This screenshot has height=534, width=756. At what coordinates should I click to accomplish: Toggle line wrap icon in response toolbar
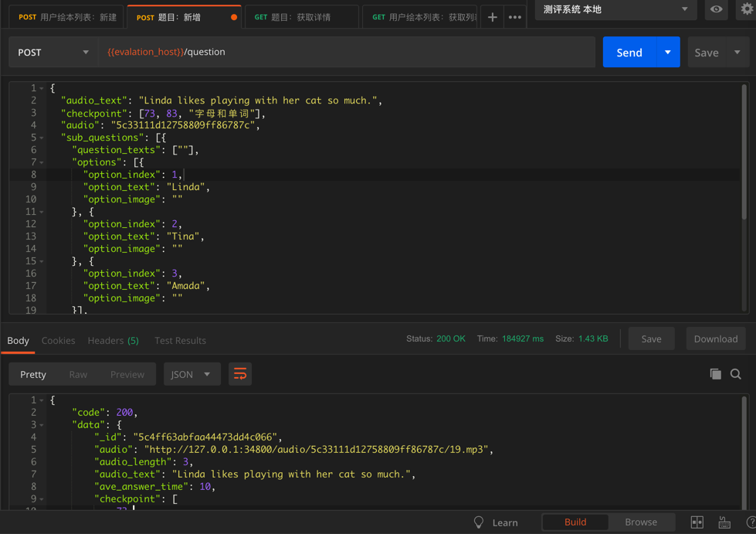pos(240,374)
